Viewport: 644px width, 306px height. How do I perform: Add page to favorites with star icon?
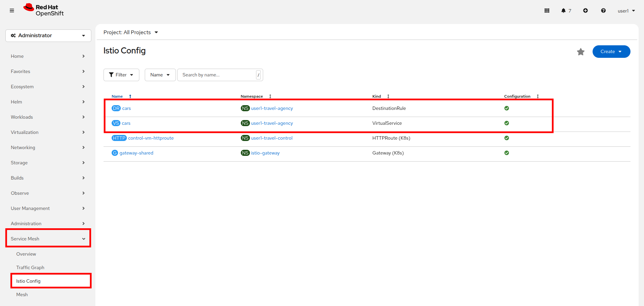(x=581, y=52)
